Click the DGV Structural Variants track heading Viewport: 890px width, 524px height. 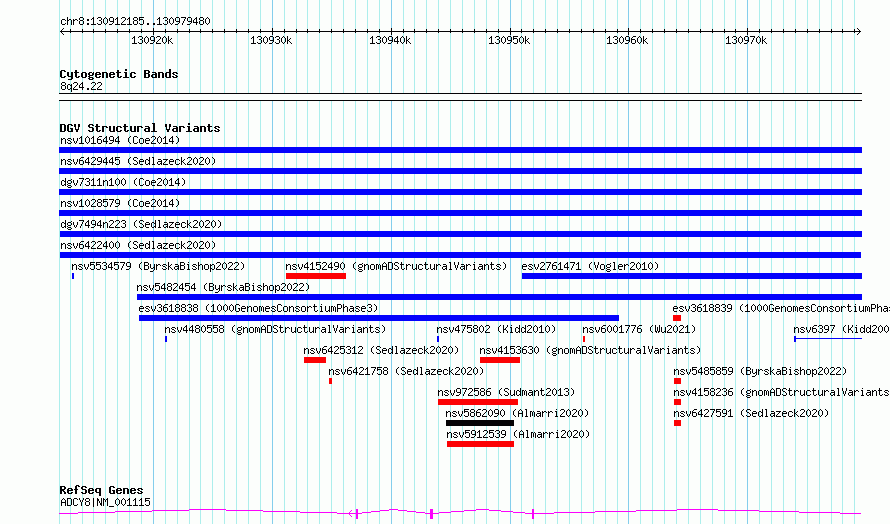[x=140, y=128]
